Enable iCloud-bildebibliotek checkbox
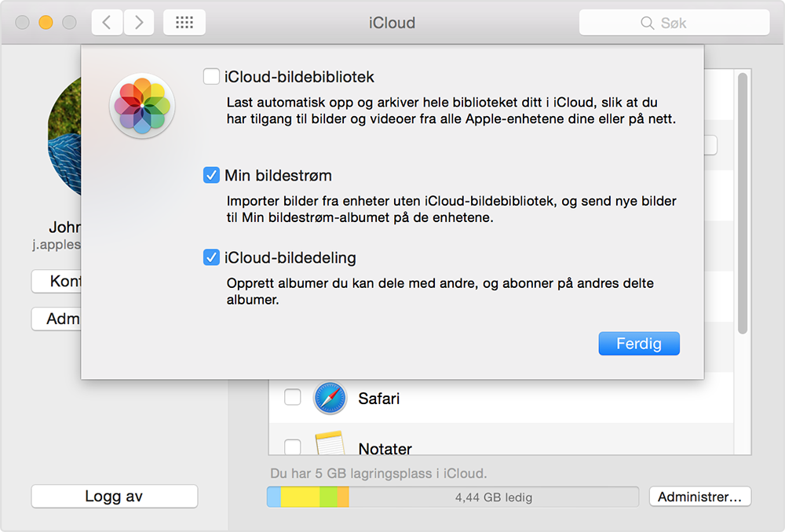The height and width of the screenshot is (532, 785). [x=211, y=77]
